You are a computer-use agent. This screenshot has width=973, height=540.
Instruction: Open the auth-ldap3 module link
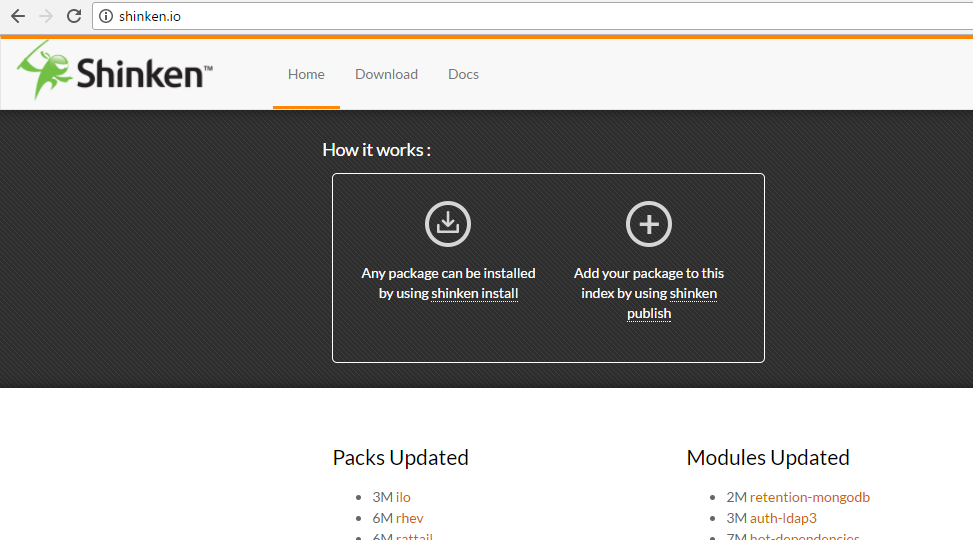point(783,518)
